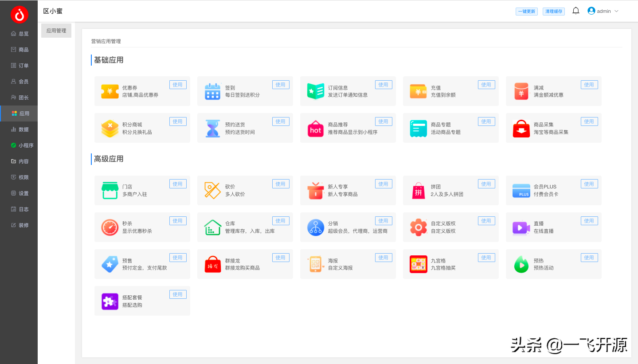Click the 满减 red envelope icon
Screen dimensions: 638x364
(521, 91)
